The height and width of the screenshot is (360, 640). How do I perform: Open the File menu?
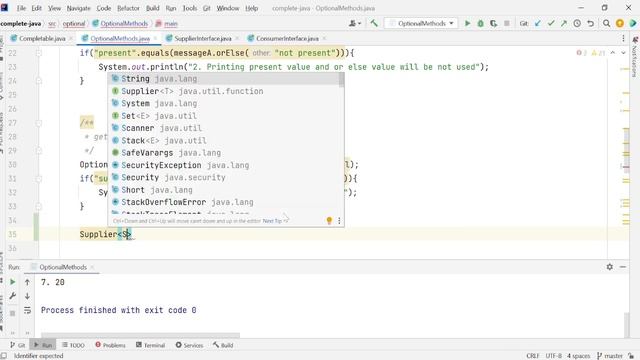pos(21,8)
